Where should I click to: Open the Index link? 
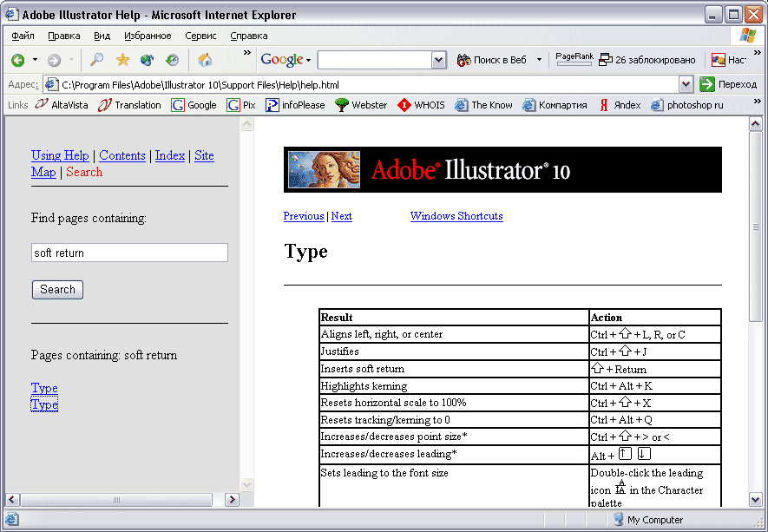click(x=170, y=155)
